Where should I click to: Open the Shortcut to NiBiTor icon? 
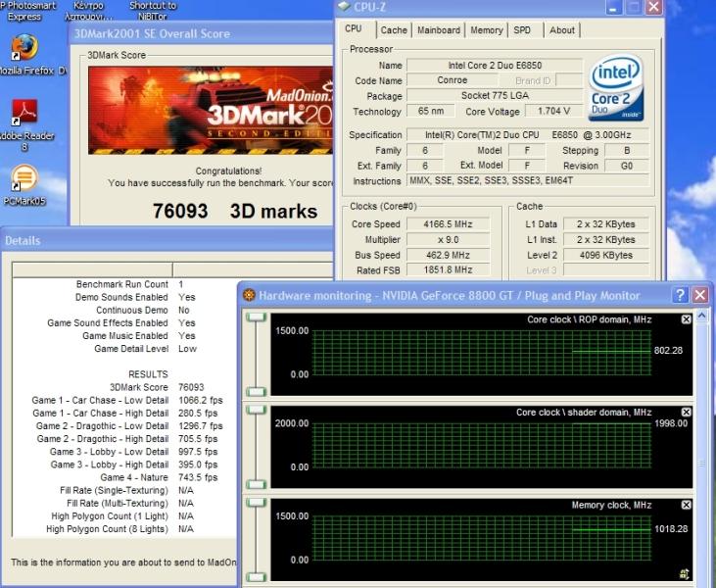click(153, 11)
